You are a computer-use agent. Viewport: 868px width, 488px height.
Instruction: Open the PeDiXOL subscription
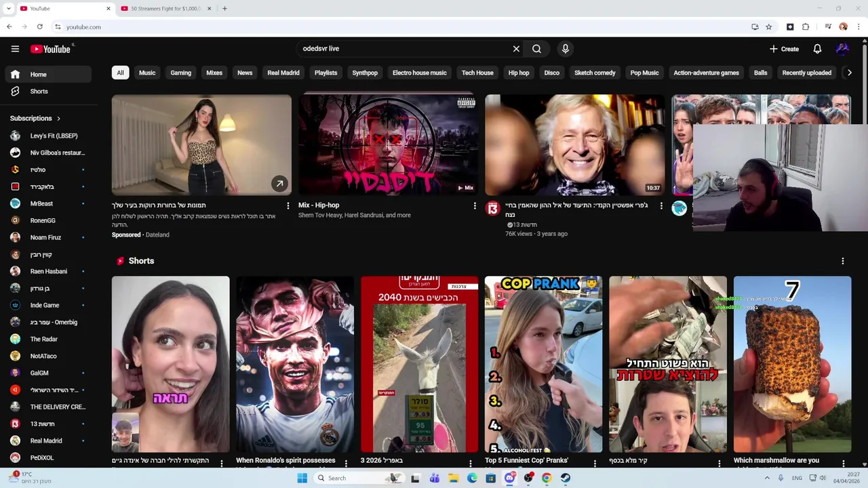[47, 457]
